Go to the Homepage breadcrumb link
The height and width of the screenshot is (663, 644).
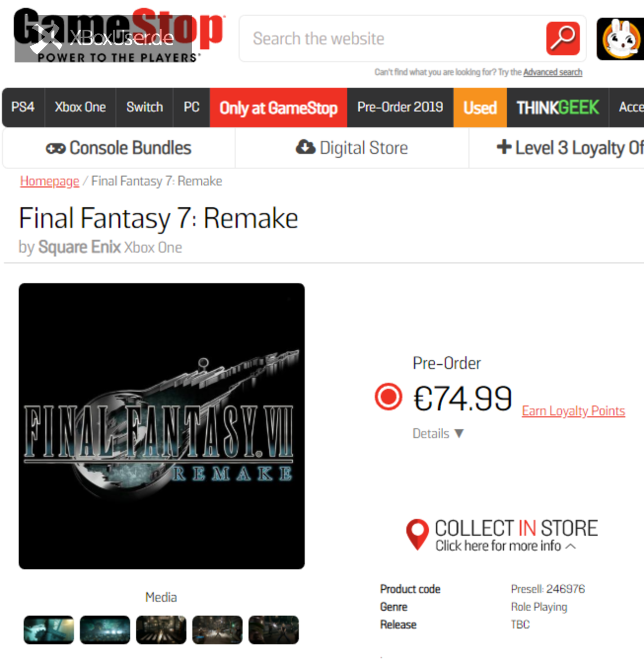[50, 181]
